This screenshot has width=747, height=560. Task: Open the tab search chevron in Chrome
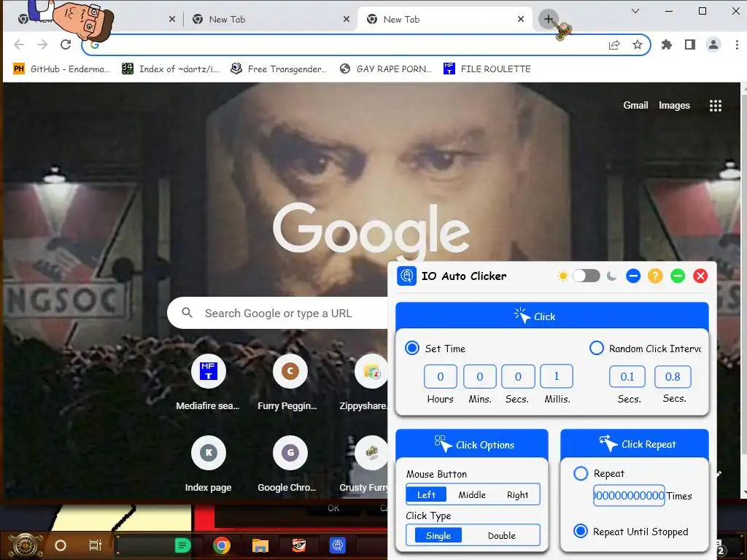(635, 11)
